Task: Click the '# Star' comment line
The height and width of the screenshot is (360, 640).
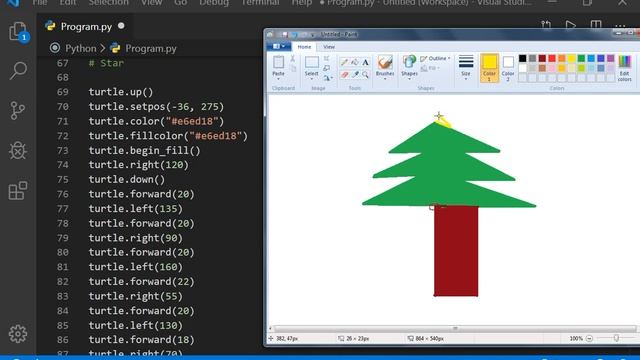Action: click(106, 63)
